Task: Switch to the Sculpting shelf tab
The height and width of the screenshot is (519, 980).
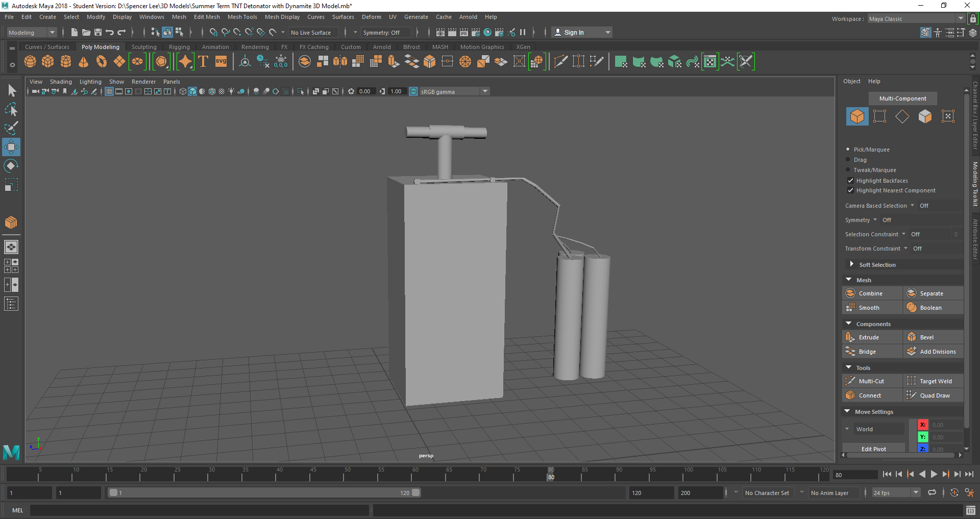Action: click(x=144, y=47)
